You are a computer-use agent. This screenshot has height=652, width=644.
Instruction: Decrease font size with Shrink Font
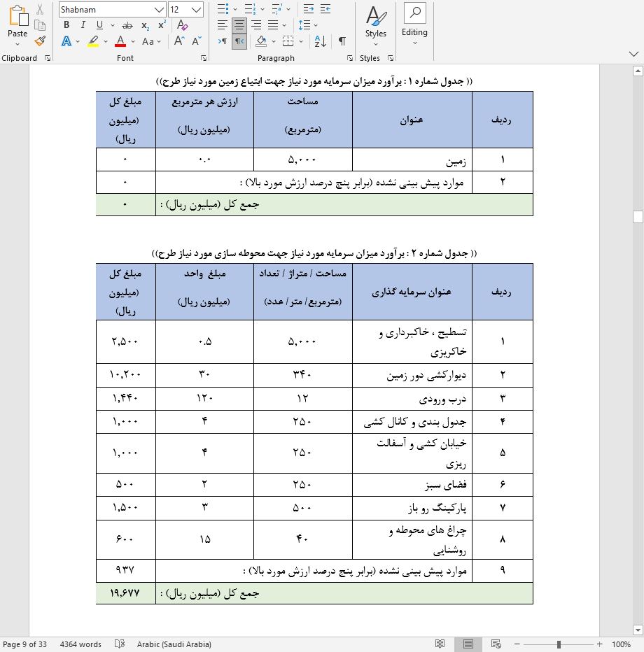pos(197,41)
